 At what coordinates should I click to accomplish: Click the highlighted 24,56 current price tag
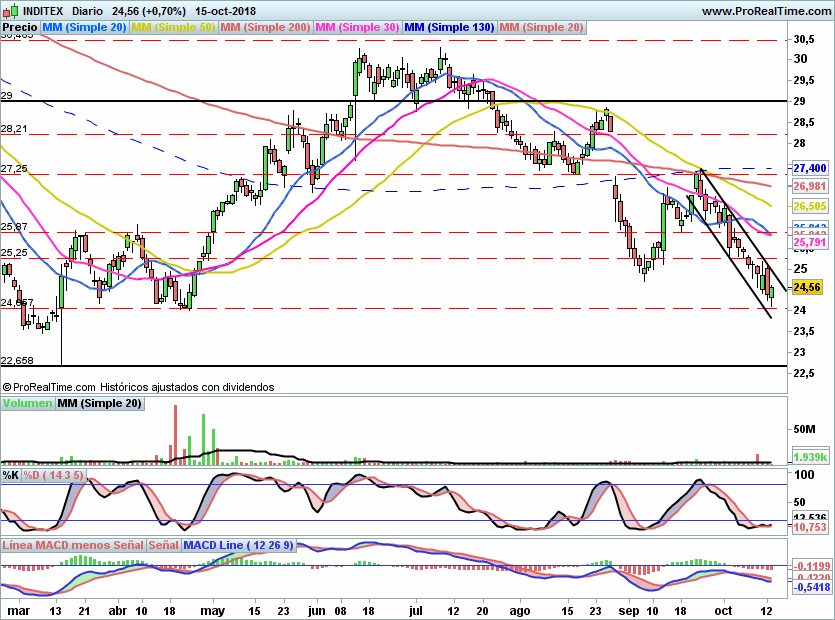coord(807,288)
